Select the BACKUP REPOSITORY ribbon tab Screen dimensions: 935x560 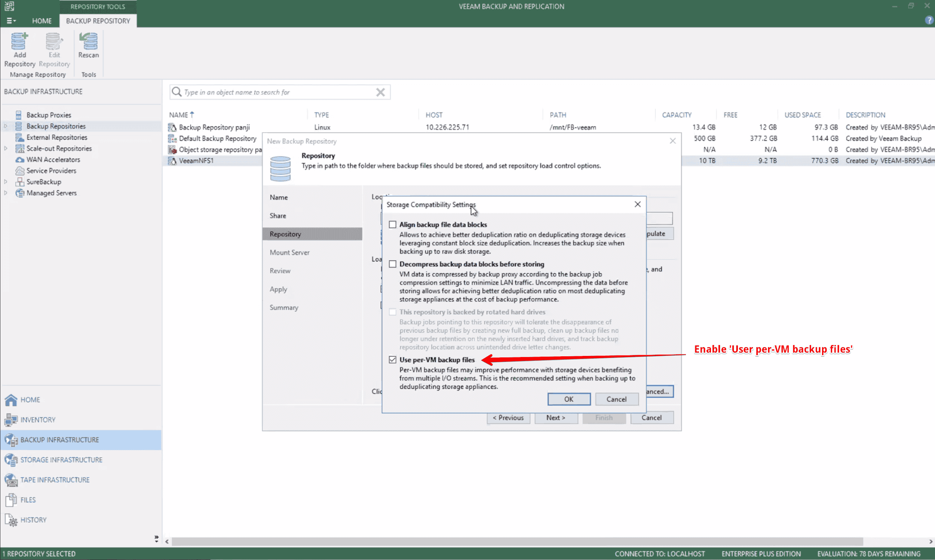click(x=98, y=21)
